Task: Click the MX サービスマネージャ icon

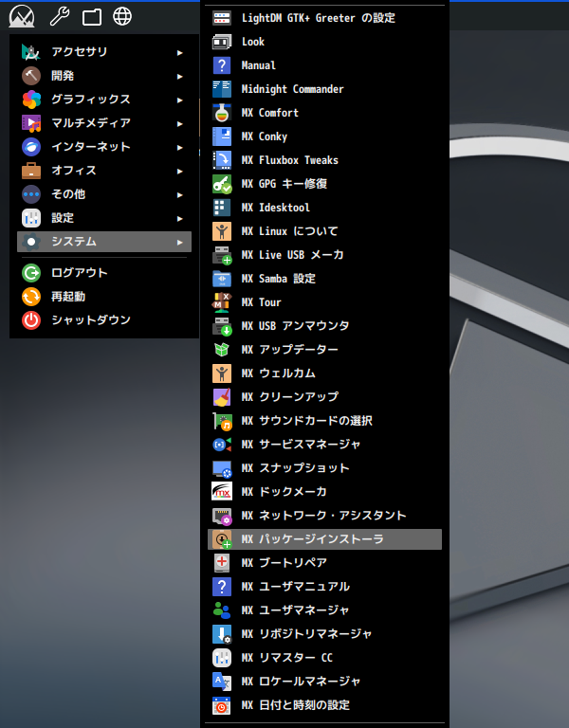Action: [x=222, y=445]
